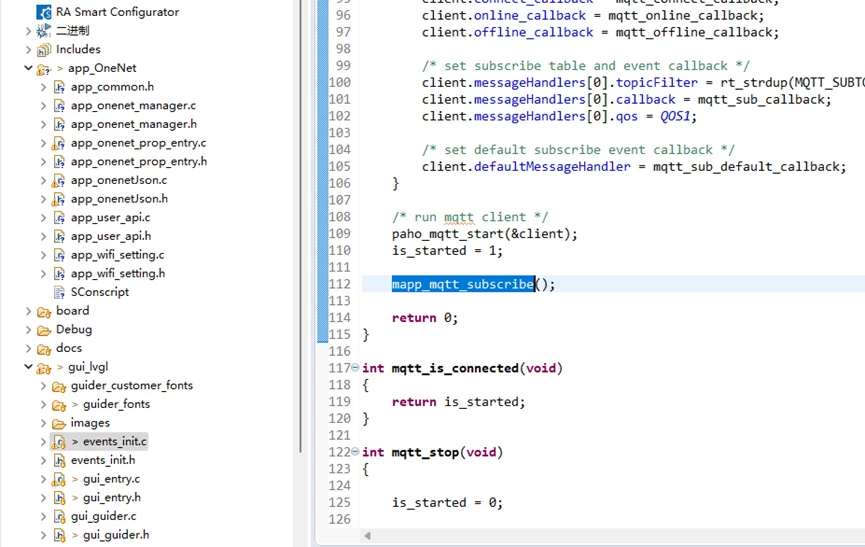This screenshot has height=547, width=865.
Task: Click the 二进制 binaries icon
Action: point(44,31)
